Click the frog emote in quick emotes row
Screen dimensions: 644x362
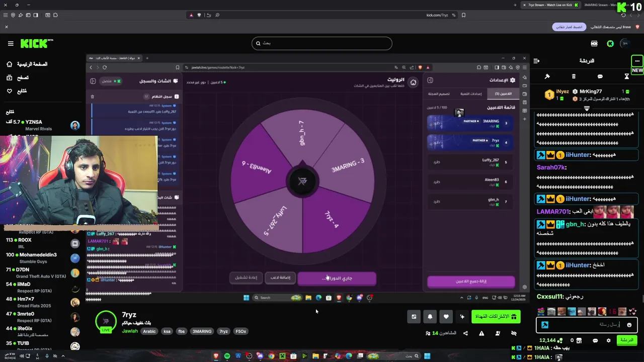pos(541,312)
